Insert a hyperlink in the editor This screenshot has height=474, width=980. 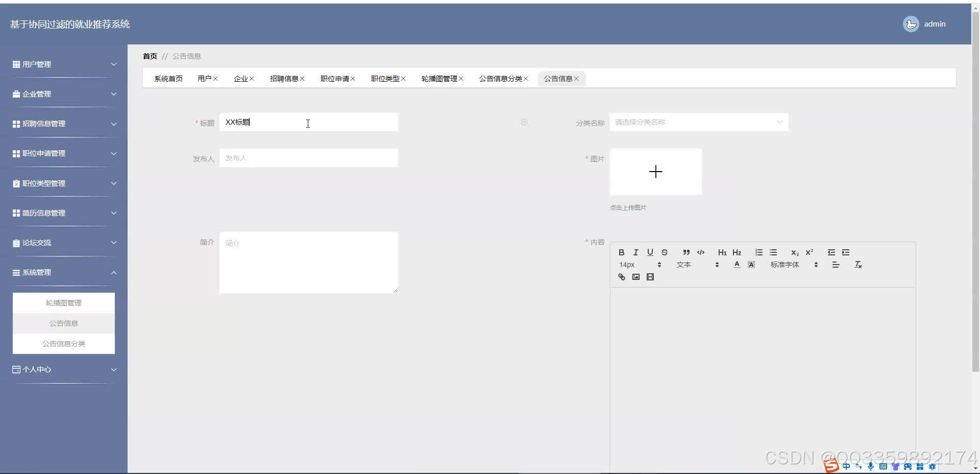click(x=621, y=277)
